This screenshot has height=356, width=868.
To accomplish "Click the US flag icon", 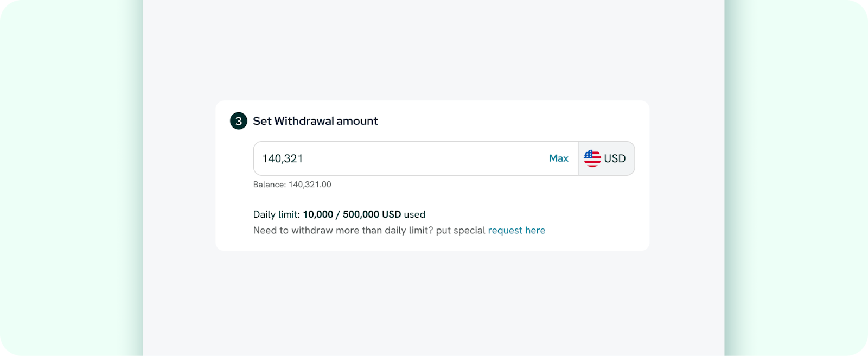I will tap(592, 158).
